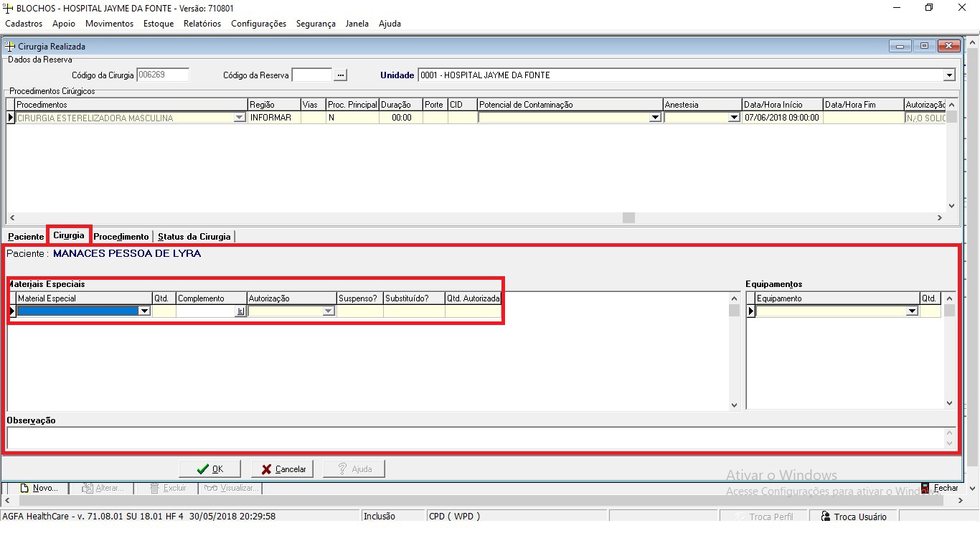Click the Qtd. cell in Equipamentos
Image resolution: width=980 pixels, height=551 pixels.
tap(930, 311)
